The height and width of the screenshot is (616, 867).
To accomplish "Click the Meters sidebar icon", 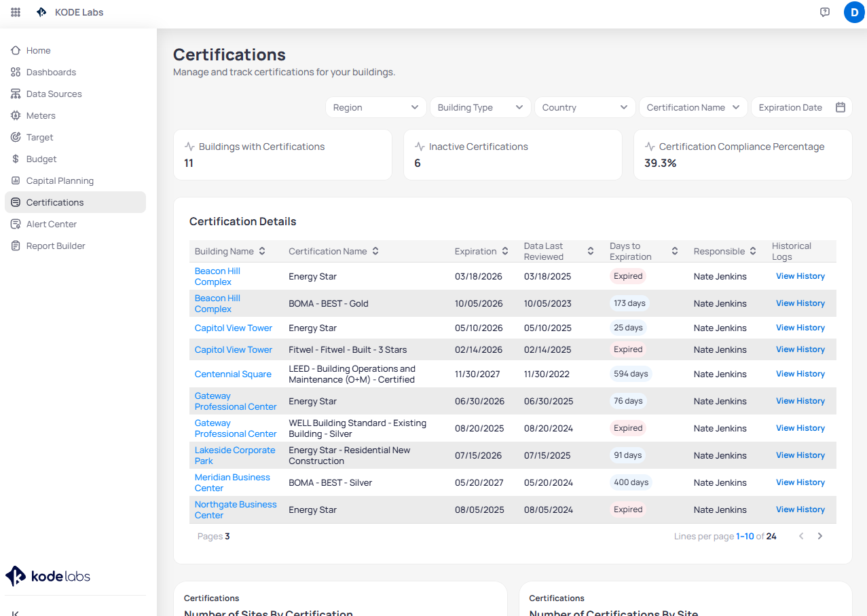I will click(16, 115).
